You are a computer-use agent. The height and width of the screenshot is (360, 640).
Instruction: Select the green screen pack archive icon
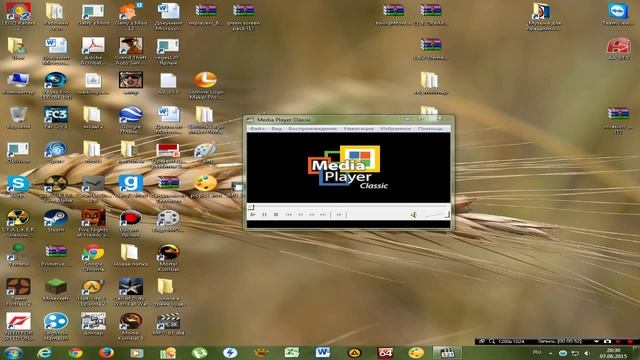[243, 16]
